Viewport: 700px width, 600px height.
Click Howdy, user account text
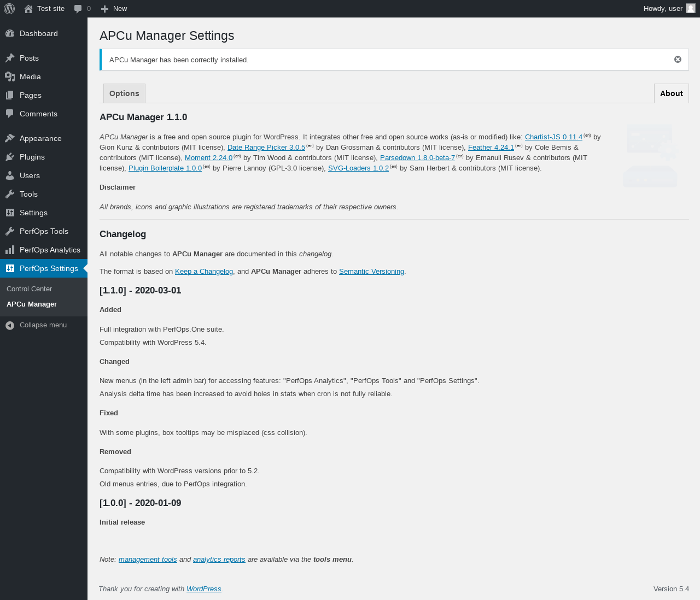pos(663,9)
